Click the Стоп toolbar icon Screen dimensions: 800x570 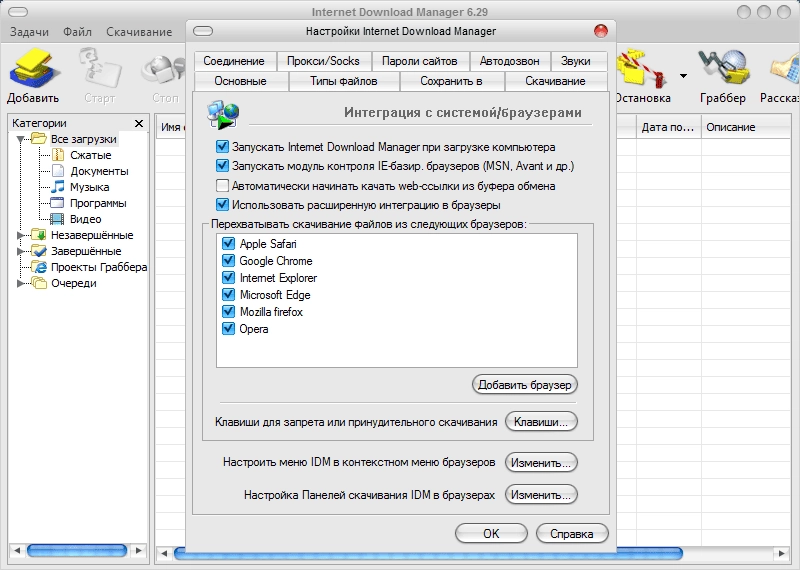point(164,69)
